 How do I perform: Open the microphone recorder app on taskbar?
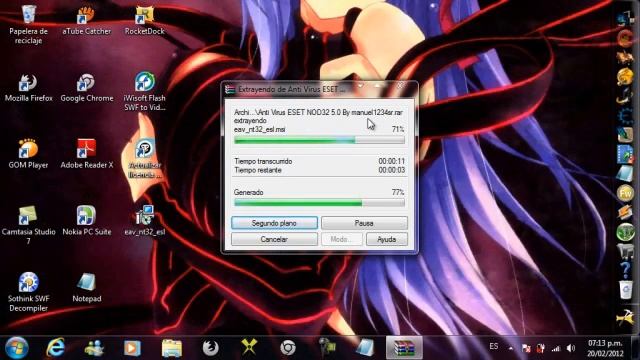[x=327, y=347]
